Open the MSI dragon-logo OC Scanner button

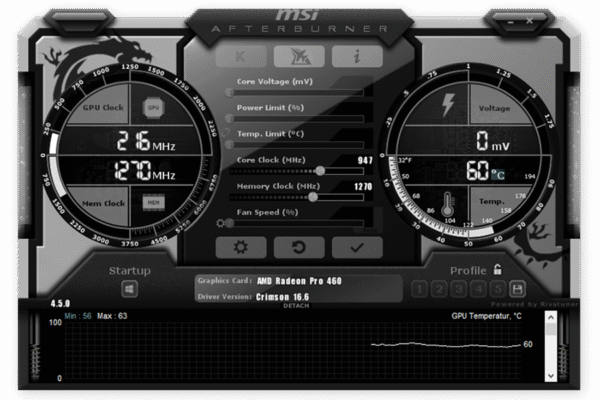[299, 57]
